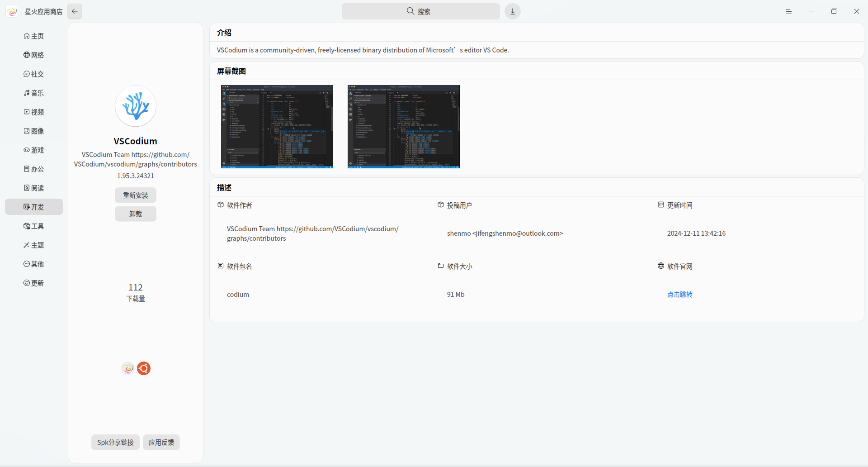Click the 卸载 uninstall button
The height and width of the screenshot is (467, 868).
coord(136,214)
